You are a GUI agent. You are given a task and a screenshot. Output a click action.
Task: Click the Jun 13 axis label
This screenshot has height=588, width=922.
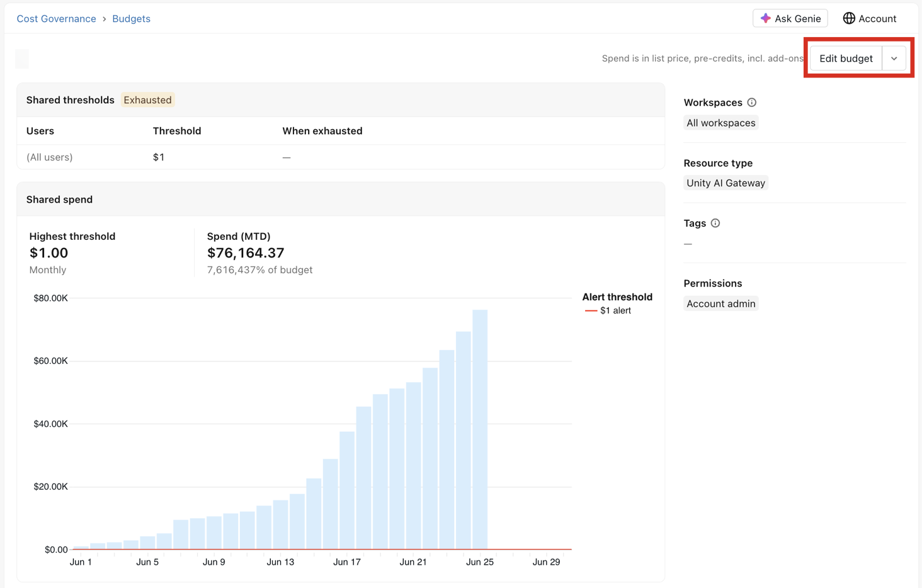click(x=280, y=562)
